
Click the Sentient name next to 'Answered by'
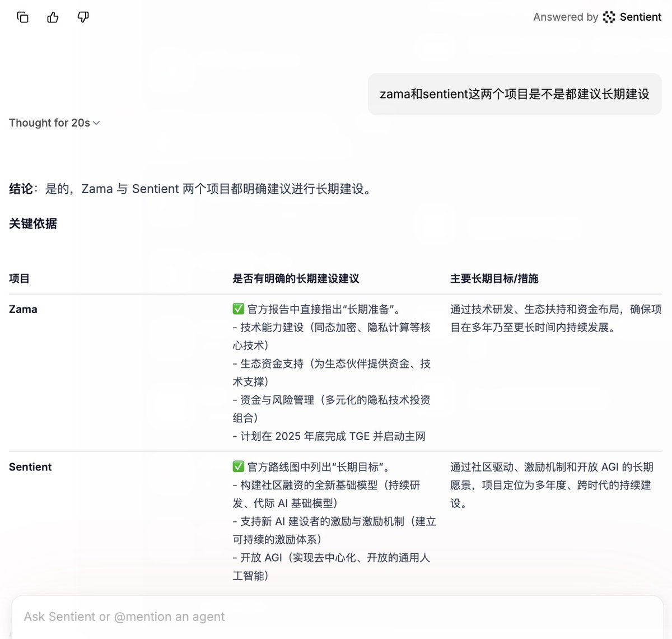click(641, 17)
